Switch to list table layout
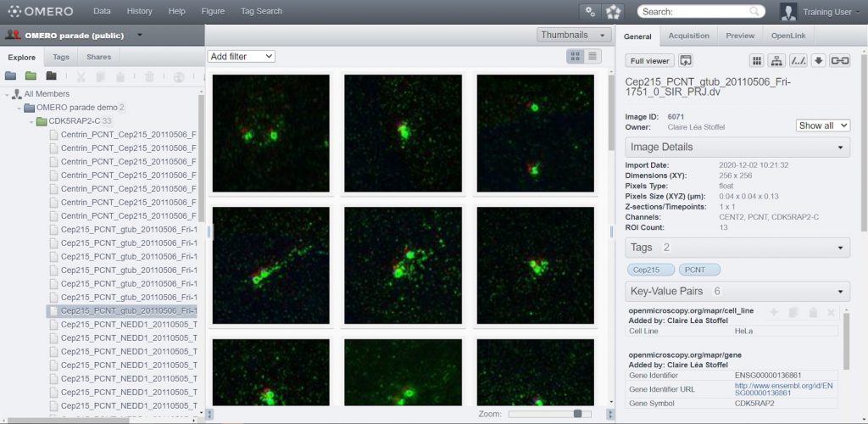This screenshot has width=868, height=424. tap(593, 56)
